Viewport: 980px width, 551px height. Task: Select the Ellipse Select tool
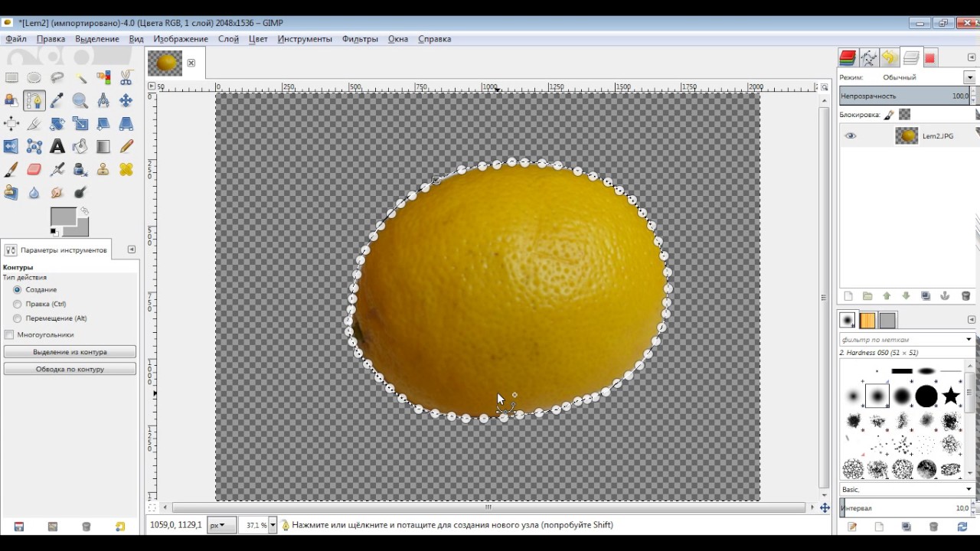pyautogui.click(x=34, y=77)
